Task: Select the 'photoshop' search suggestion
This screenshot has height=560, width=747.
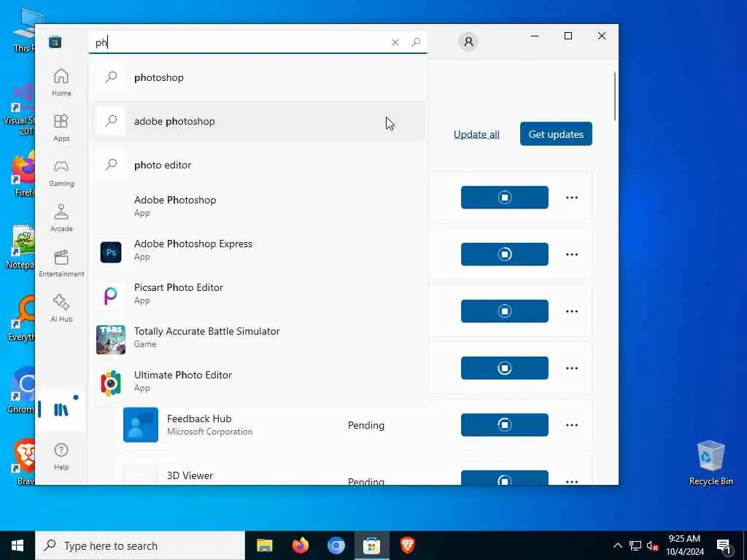Action: (258, 77)
